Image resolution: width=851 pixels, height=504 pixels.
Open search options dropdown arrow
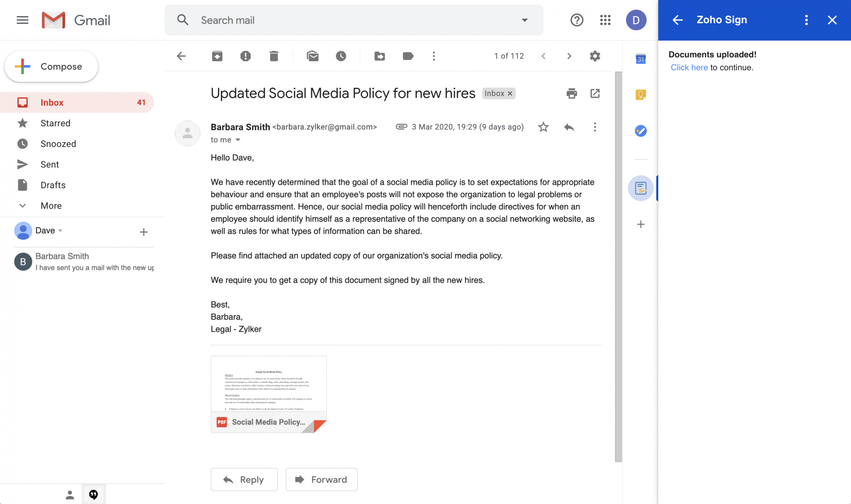click(x=525, y=20)
